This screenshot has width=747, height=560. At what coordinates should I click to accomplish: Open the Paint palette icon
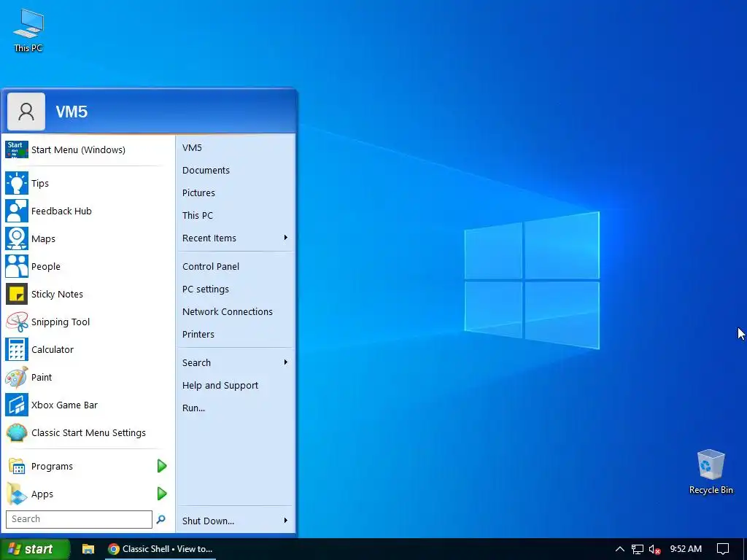(17, 377)
